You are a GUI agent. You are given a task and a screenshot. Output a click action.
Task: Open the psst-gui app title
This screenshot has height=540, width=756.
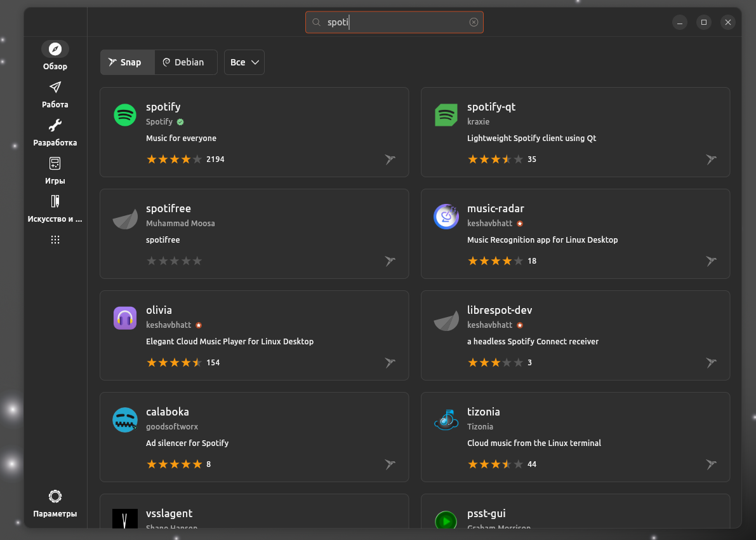(486, 513)
